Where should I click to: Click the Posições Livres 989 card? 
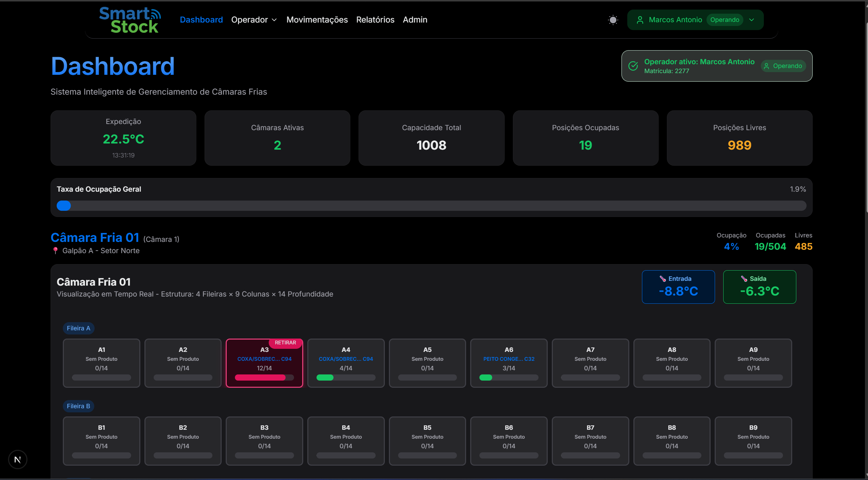[739, 138]
